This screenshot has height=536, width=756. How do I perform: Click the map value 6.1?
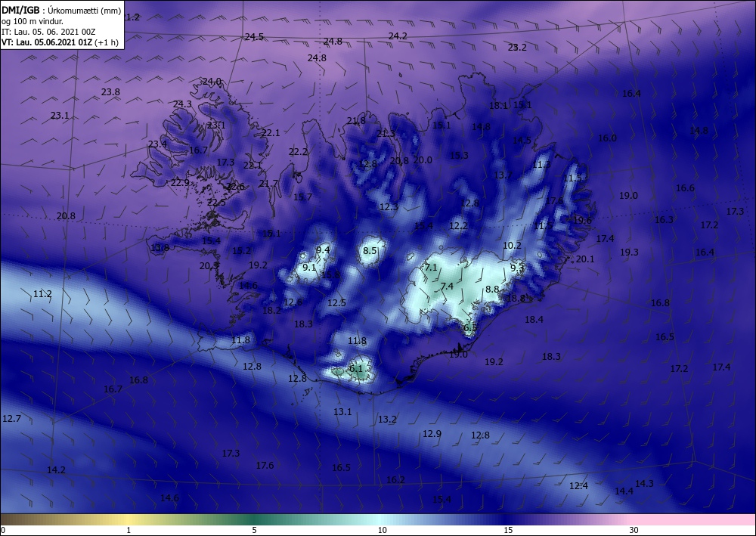coord(355,369)
